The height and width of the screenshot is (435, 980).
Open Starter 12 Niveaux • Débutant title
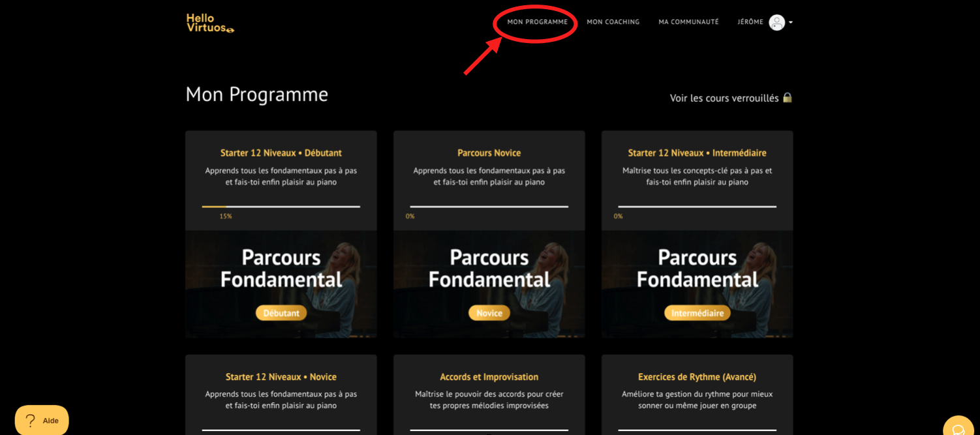tap(281, 153)
